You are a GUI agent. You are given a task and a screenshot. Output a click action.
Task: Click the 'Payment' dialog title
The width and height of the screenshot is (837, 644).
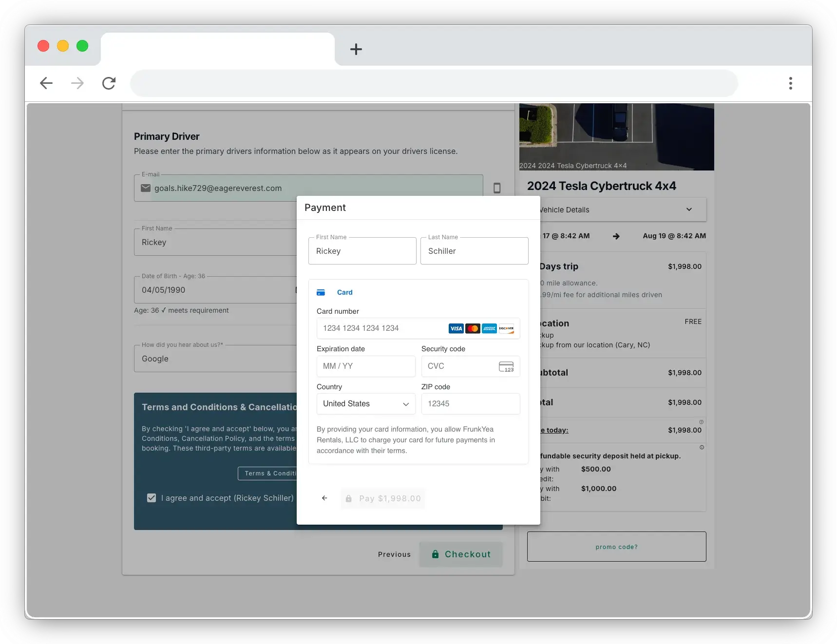click(325, 208)
